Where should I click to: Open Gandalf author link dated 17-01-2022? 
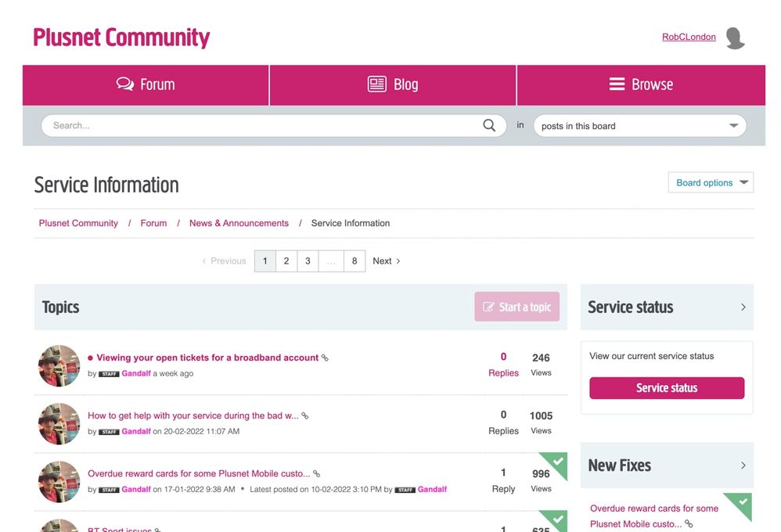click(x=136, y=490)
